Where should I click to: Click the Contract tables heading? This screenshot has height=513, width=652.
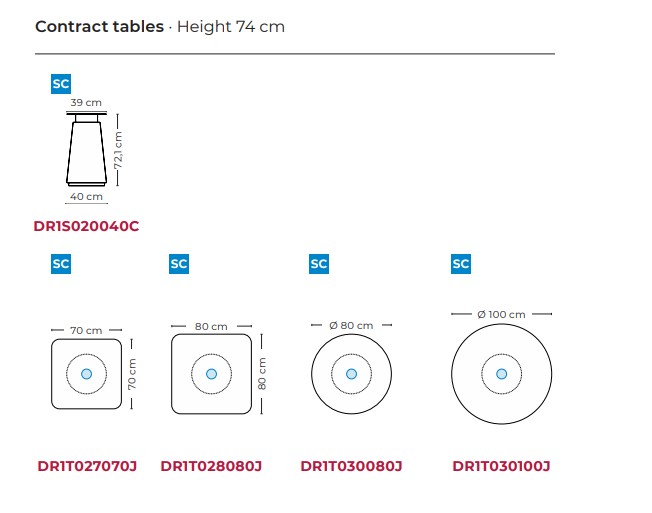click(x=99, y=27)
